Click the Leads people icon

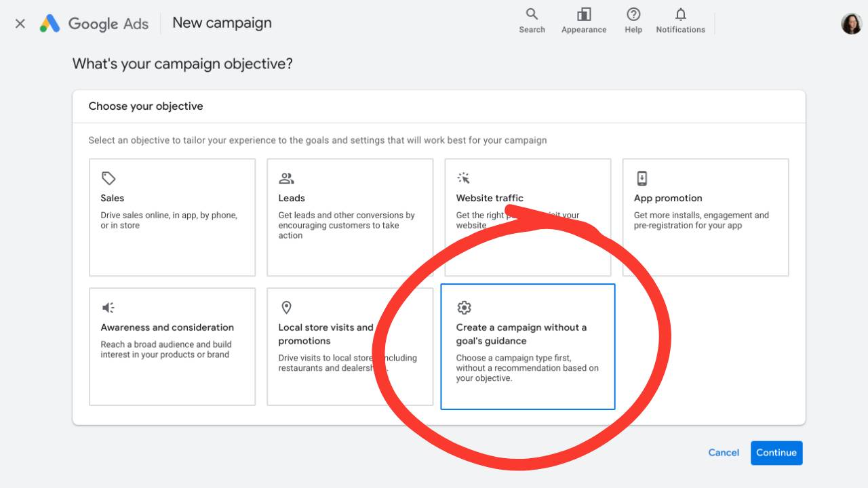[x=286, y=178]
